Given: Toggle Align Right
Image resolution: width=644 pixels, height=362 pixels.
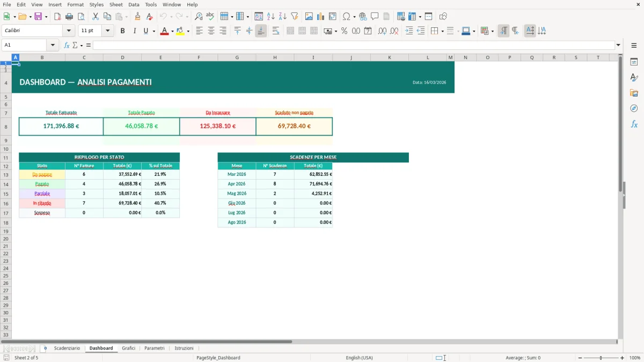Looking at the screenshot, I should (223, 31).
